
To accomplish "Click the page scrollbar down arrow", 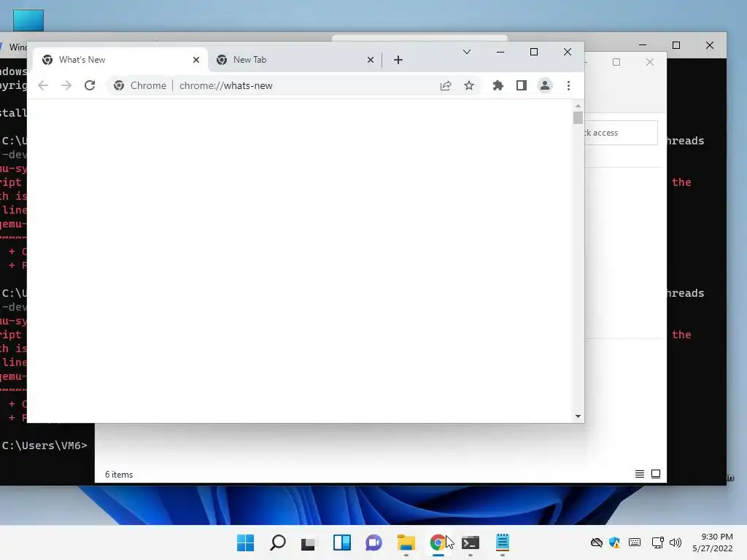I will coord(578,416).
